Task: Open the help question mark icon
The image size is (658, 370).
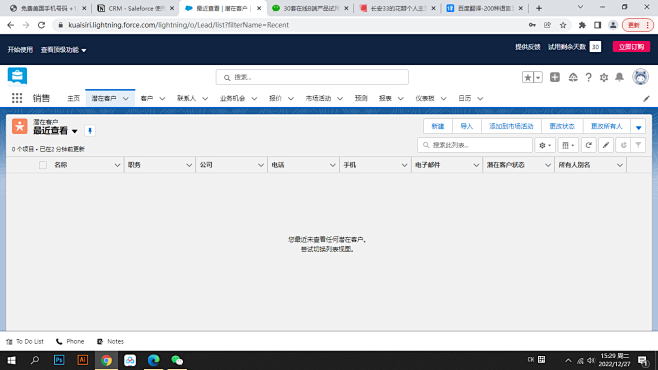Action: [588, 77]
